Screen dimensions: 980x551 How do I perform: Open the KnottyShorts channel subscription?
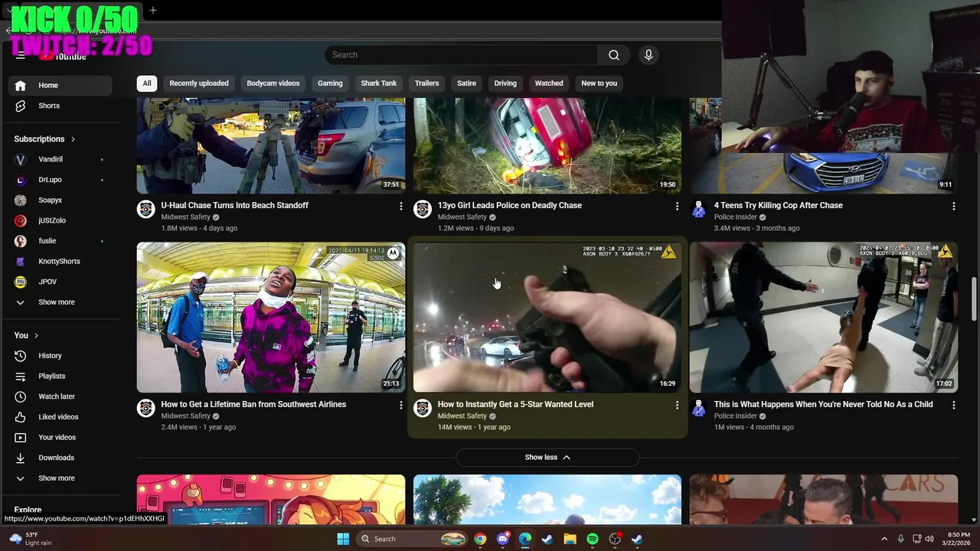60,261
